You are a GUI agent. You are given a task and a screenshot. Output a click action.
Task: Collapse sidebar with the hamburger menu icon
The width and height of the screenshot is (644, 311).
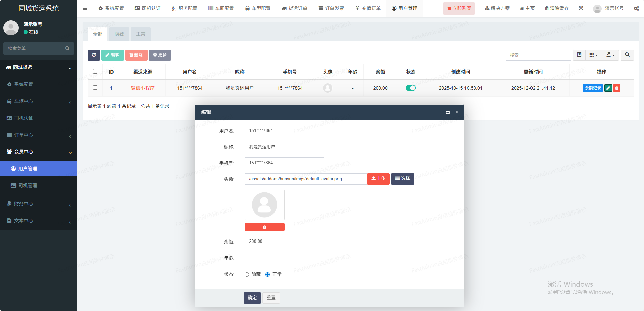point(85,8)
